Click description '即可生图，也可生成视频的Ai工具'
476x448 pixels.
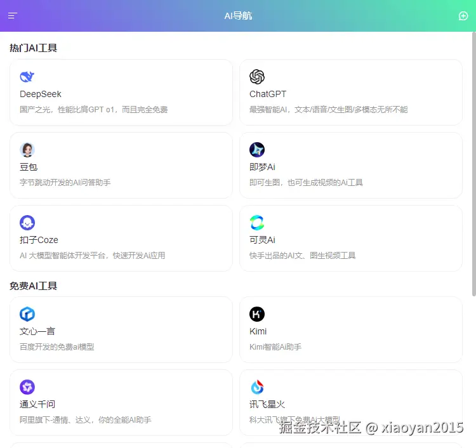point(306,182)
